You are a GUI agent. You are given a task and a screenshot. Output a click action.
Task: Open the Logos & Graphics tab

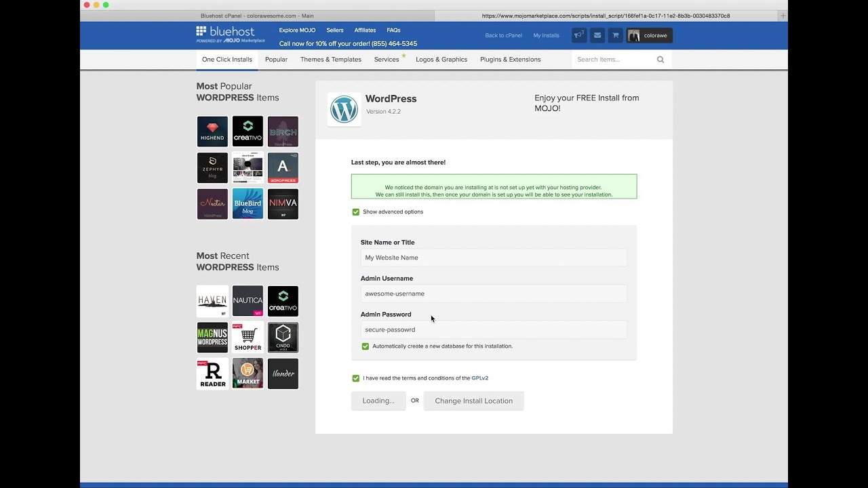[441, 60]
